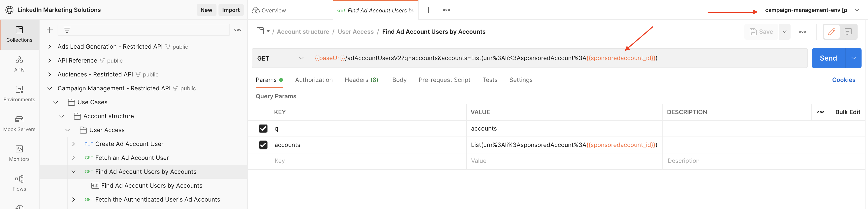Expand Audiences - Restricted API collection

[x=50, y=74]
